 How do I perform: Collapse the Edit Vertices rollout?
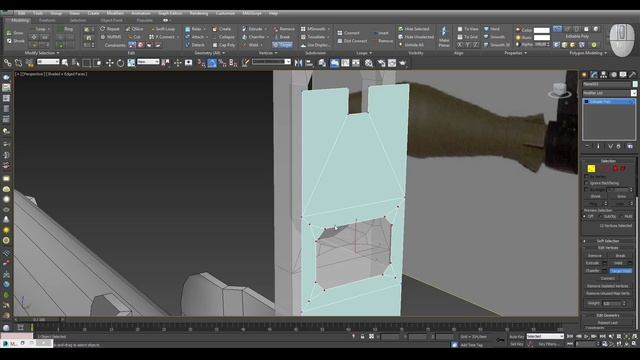tap(608, 248)
